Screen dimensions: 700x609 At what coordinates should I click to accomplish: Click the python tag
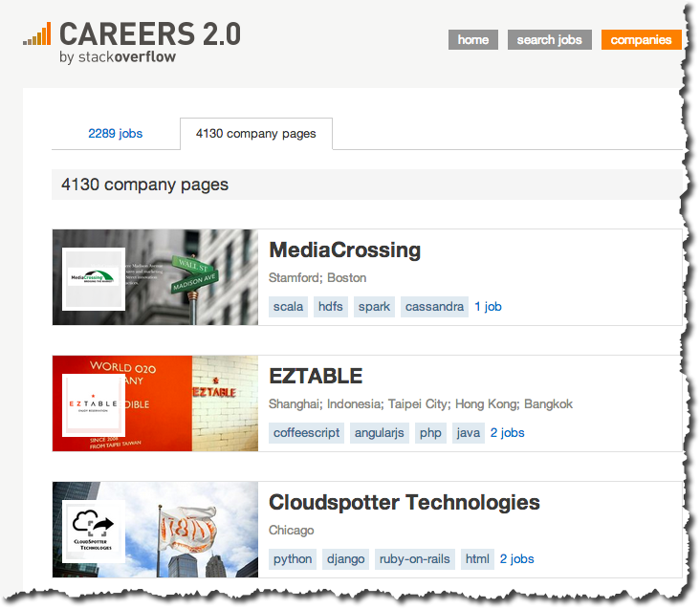tap(293, 559)
